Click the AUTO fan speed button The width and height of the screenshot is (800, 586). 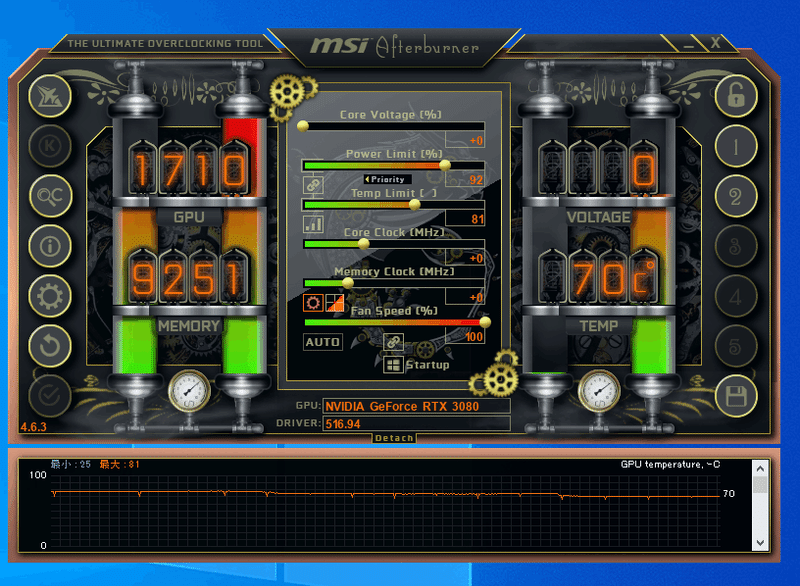(x=323, y=342)
